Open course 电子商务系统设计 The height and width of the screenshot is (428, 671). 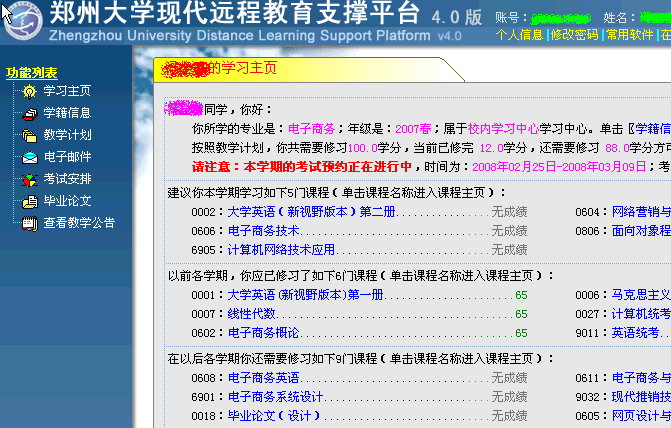point(275,397)
